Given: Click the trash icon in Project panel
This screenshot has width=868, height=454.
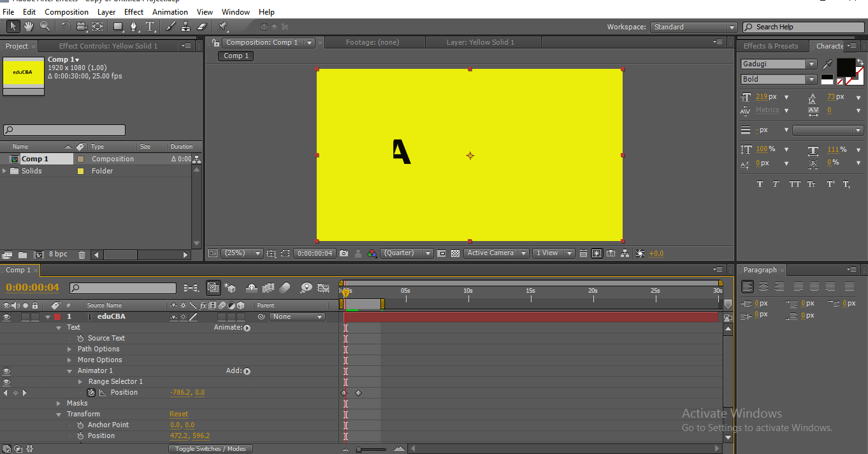Looking at the screenshot, I should 82,254.
